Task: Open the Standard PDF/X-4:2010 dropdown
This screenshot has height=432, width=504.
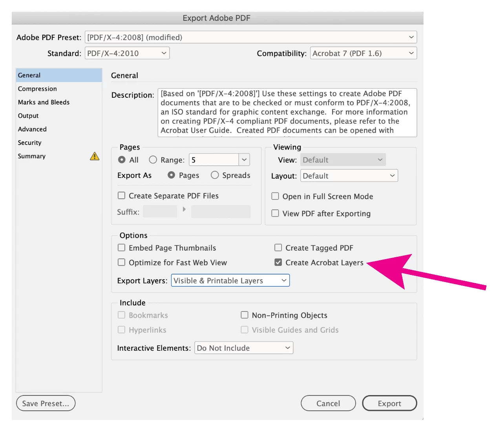Action: [127, 53]
